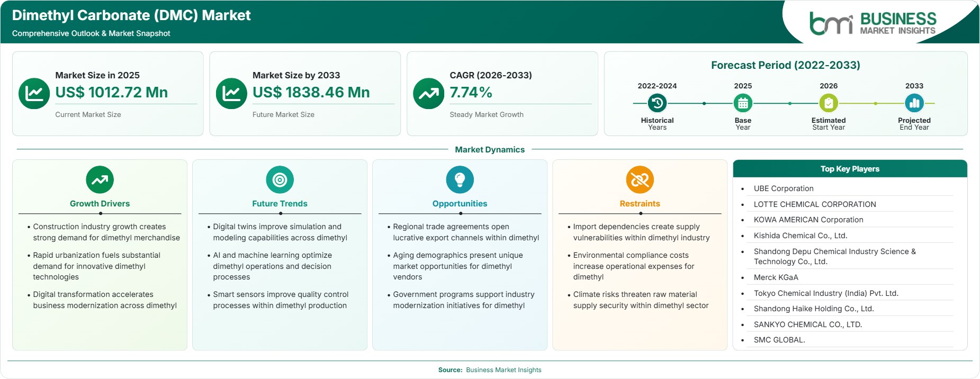Click the Digital transformation accelerates bullet
The image size is (980, 379).
[x=105, y=300]
